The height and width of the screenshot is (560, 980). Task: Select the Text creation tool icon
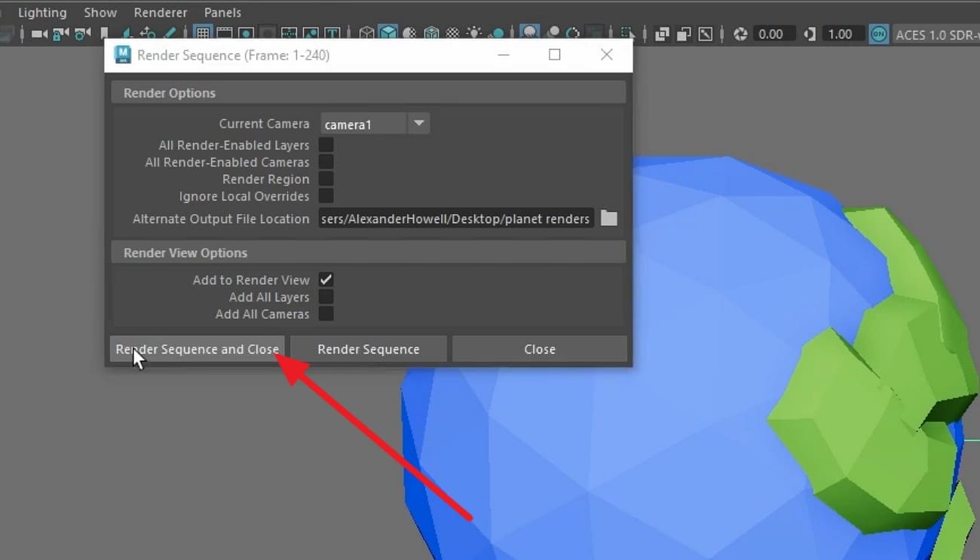click(332, 34)
